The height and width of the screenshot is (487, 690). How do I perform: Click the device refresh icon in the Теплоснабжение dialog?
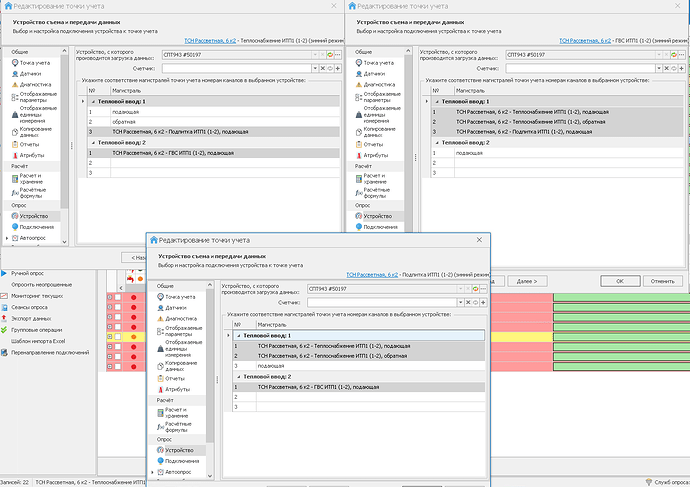coord(330,55)
